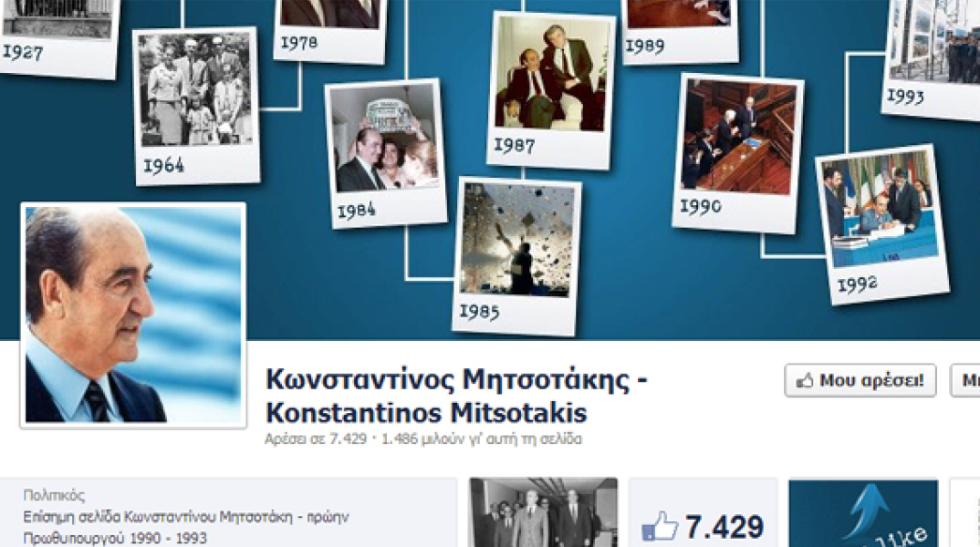
Task: Click the partially visible button after Μου αρέσει
Action: (x=965, y=380)
